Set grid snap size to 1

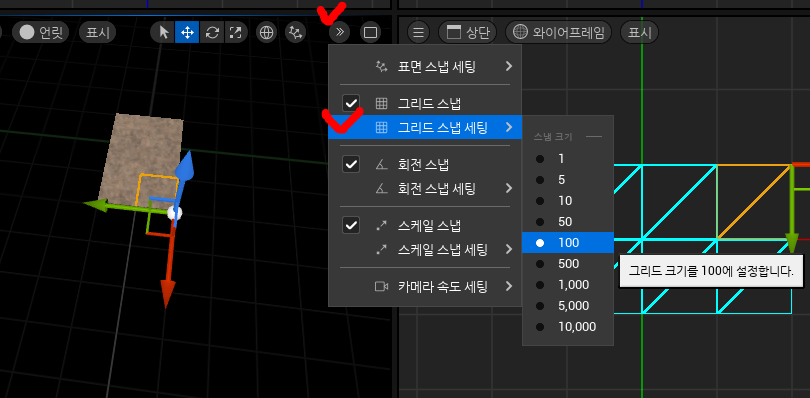pyautogui.click(x=568, y=159)
